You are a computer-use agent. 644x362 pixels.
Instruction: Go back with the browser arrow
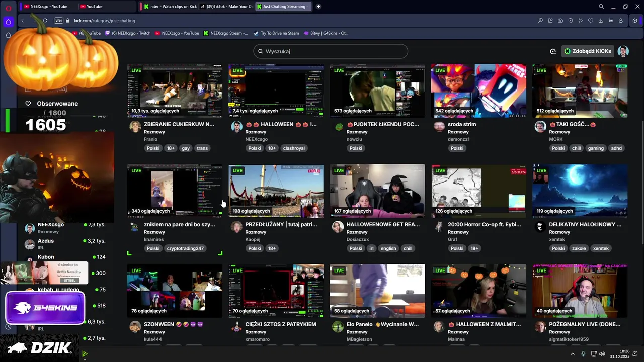[23, 21]
